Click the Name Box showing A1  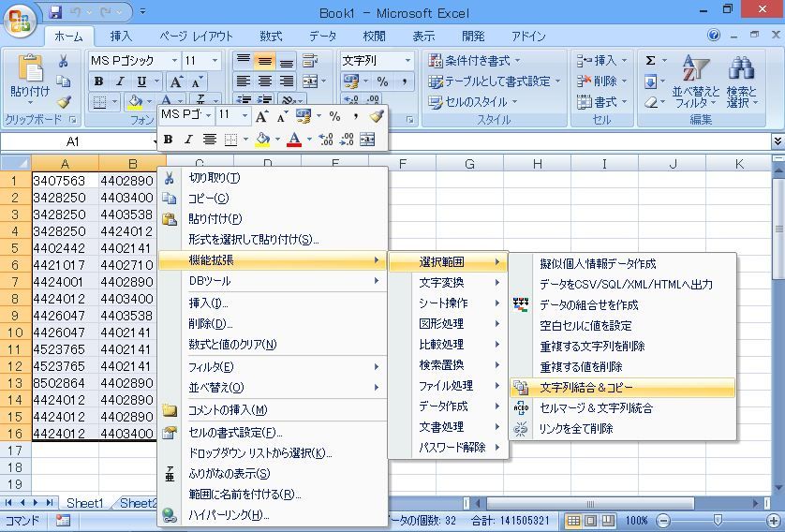coord(72,141)
